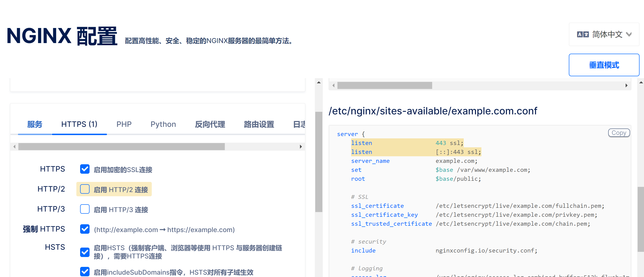Viewport: 644px width, 277px height.
Task: Click the tab strip horizontal scrollbar thumb
Action: tap(122, 147)
